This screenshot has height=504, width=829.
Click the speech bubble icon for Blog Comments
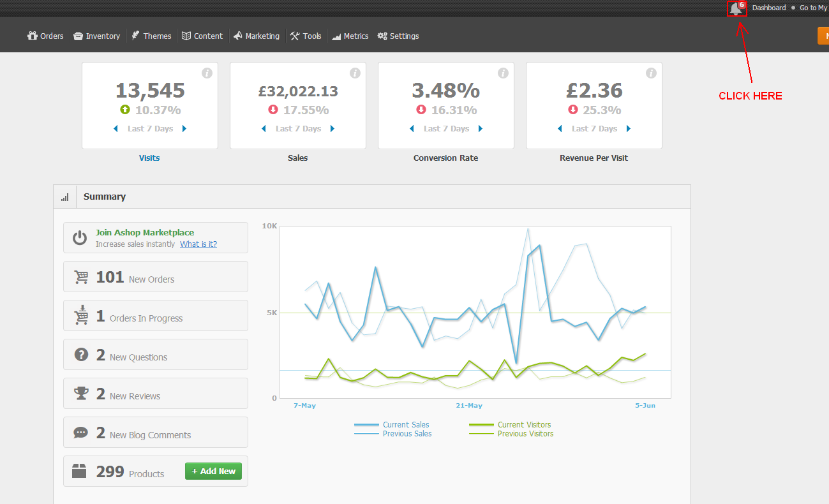pyautogui.click(x=81, y=433)
